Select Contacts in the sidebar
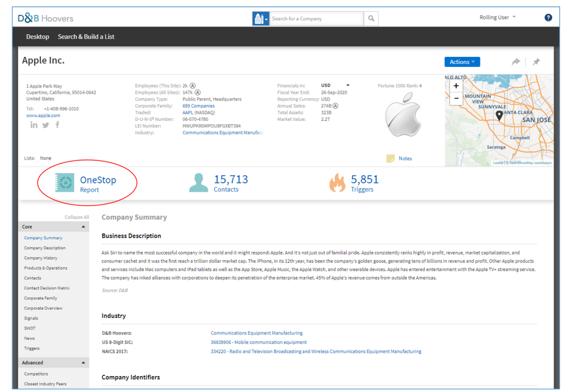 pos(33,278)
